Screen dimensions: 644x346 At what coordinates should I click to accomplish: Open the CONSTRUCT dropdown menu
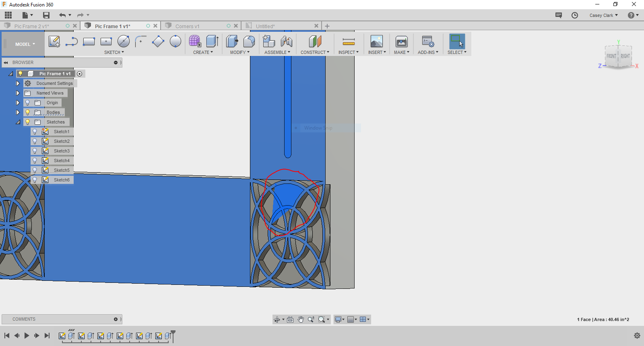point(315,52)
